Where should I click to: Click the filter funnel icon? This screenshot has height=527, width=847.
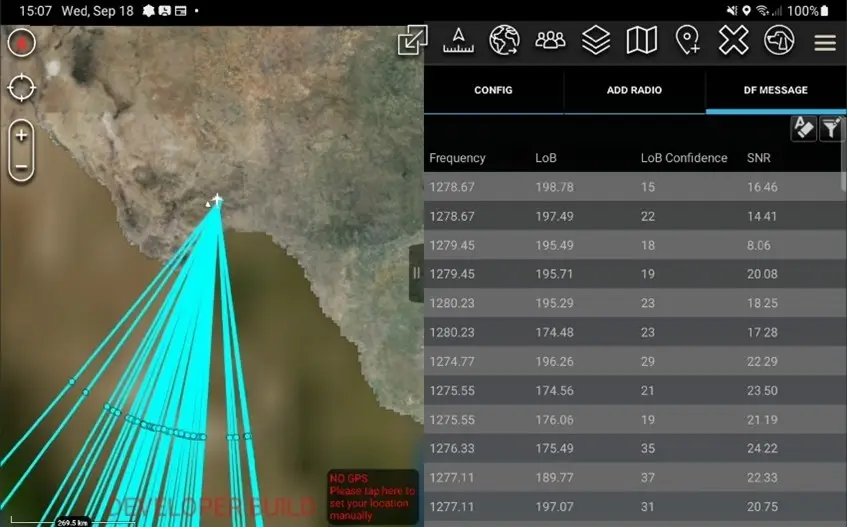click(x=831, y=128)
